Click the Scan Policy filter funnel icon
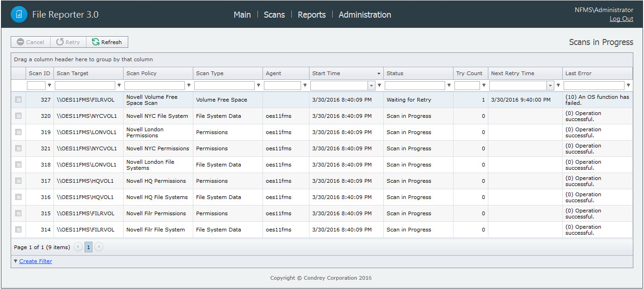 pyautogui.click(x=189, y=85)
